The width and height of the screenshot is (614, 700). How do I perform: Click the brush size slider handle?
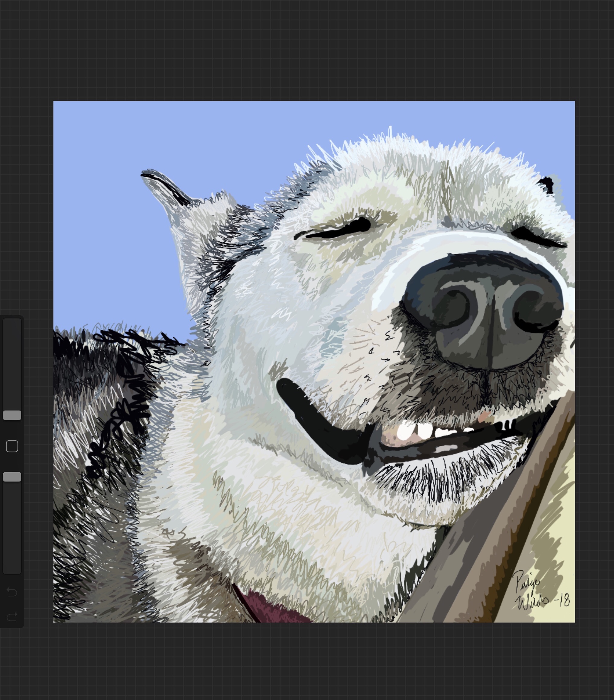coord(12,415)
